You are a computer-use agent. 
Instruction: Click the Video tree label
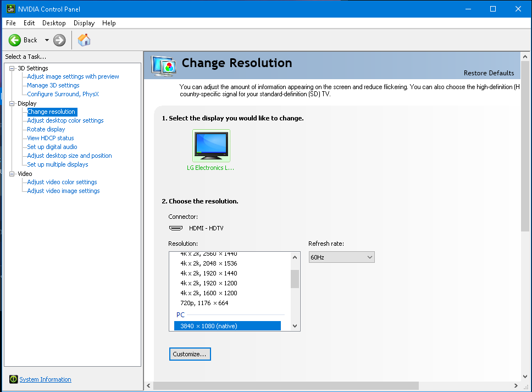pyautogui.click(x=25, y=174)
